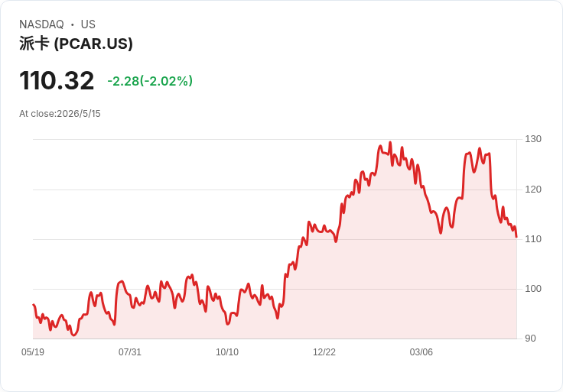Click the 05/19 date axis label
The width and height of the screenshot is (563, 392).
click(33, 352)
